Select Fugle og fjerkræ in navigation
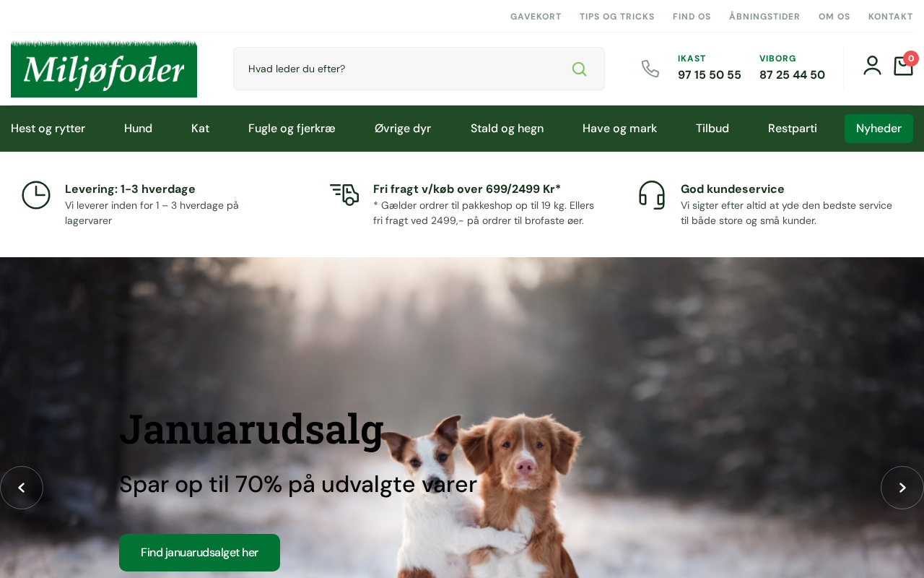The image size is (924, 578). [x=292, y=129]
